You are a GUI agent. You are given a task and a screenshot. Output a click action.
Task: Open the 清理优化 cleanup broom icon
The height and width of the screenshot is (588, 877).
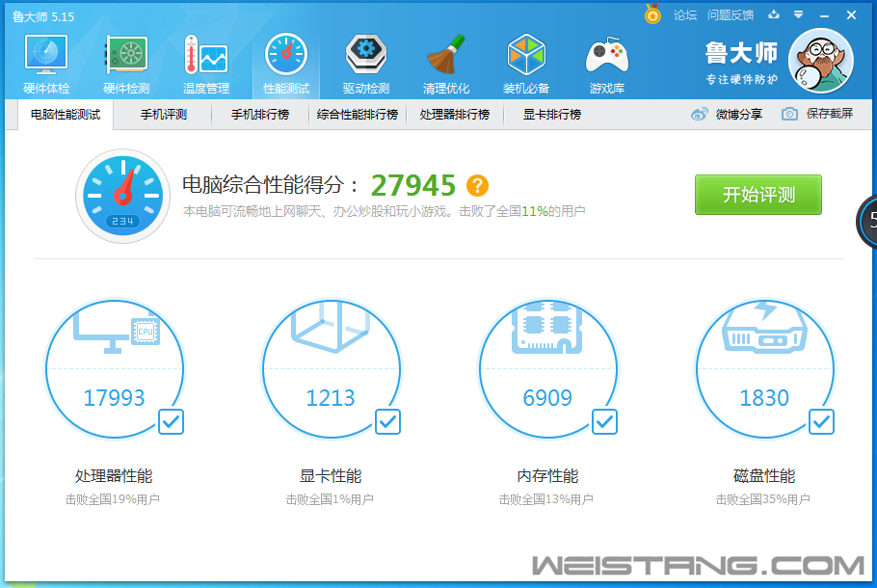[446, 64]
